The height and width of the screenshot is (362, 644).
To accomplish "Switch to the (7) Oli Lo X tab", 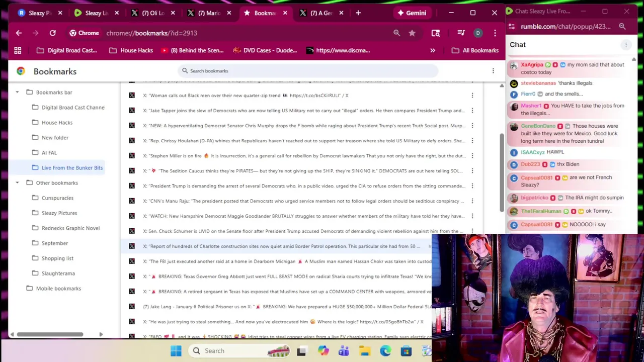I will pyautogui.click(x=153, y=13).
